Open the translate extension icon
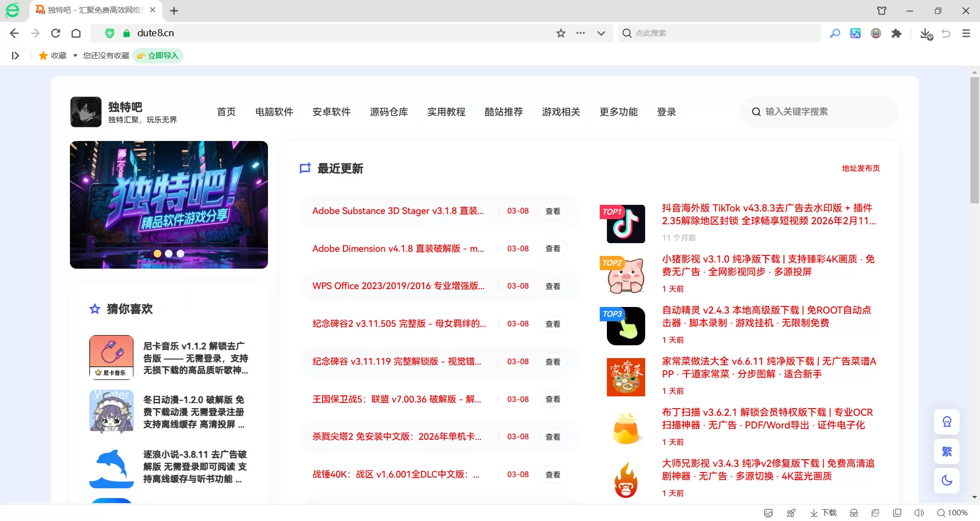 point(855,33)
